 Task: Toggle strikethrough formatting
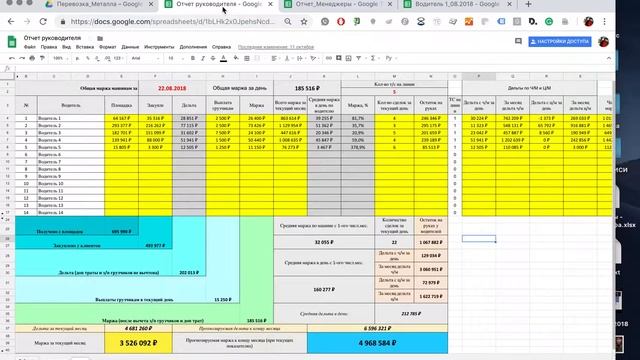tap(213, 58)
